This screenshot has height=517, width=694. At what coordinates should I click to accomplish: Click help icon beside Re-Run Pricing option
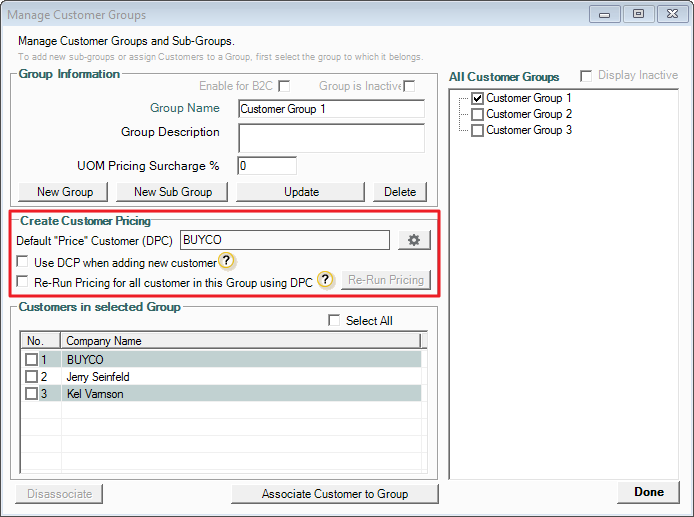(325, 281)
